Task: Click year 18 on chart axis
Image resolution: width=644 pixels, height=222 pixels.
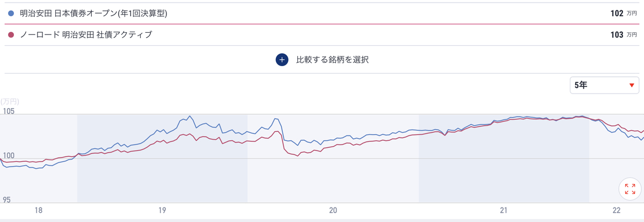Action: coord(38,210)
